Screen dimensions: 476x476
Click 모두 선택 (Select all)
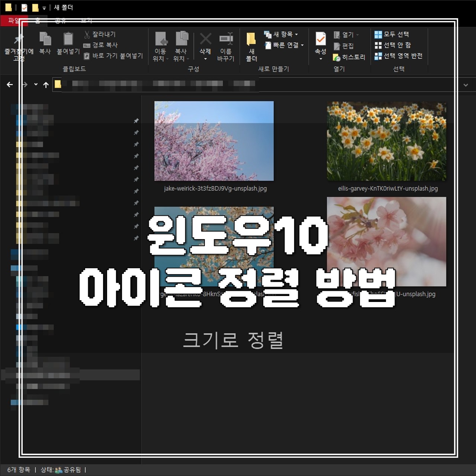pyautogui.click(x=392, y=34)
